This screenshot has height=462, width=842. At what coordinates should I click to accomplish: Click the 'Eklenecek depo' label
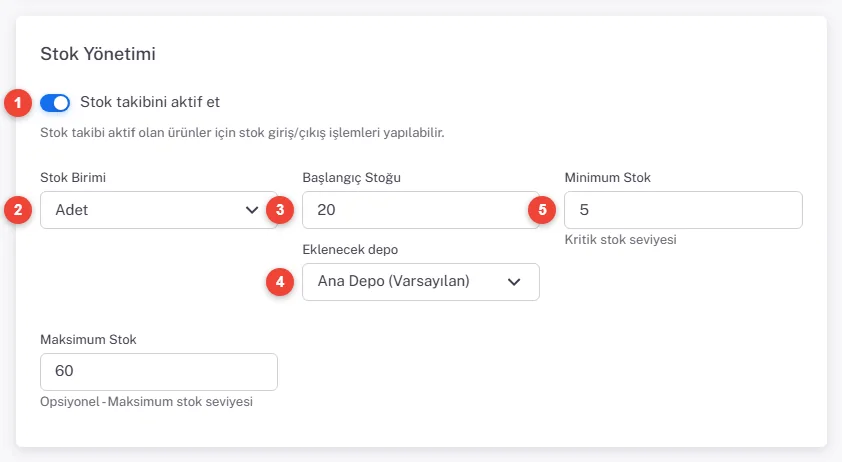point(350,250)
